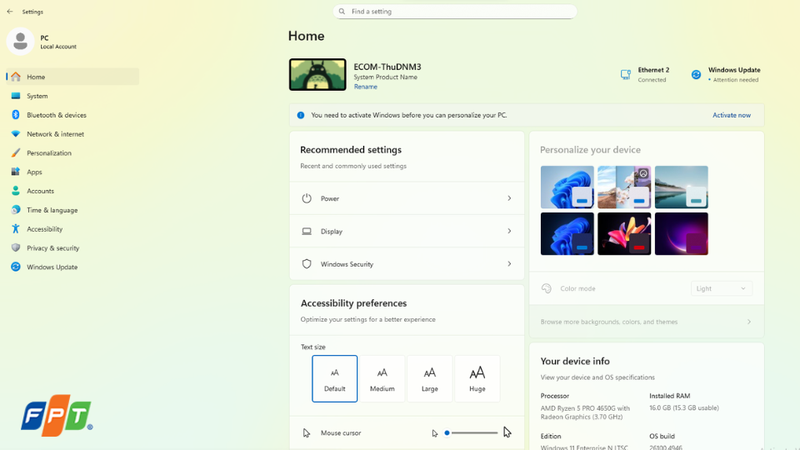
Task: Open Browse more backgrounds chevron
Action: pyautogui.click(x=749, y=322)
